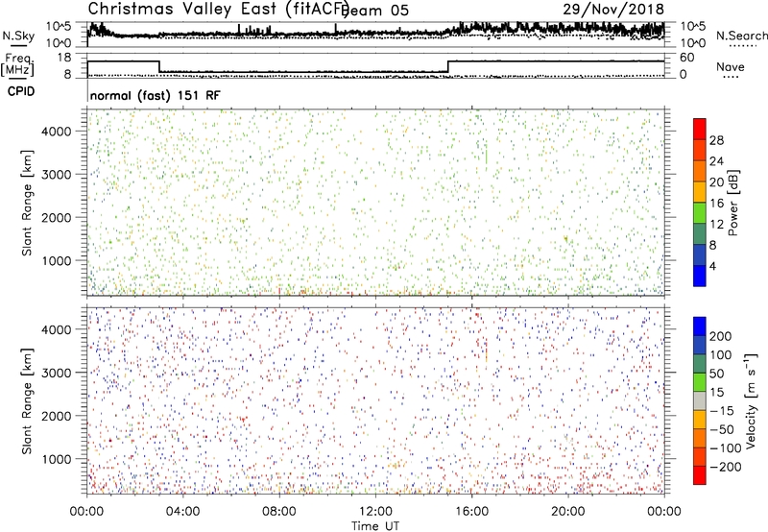Pick the red top segment of power colorbar

click(x=700, y=129)
